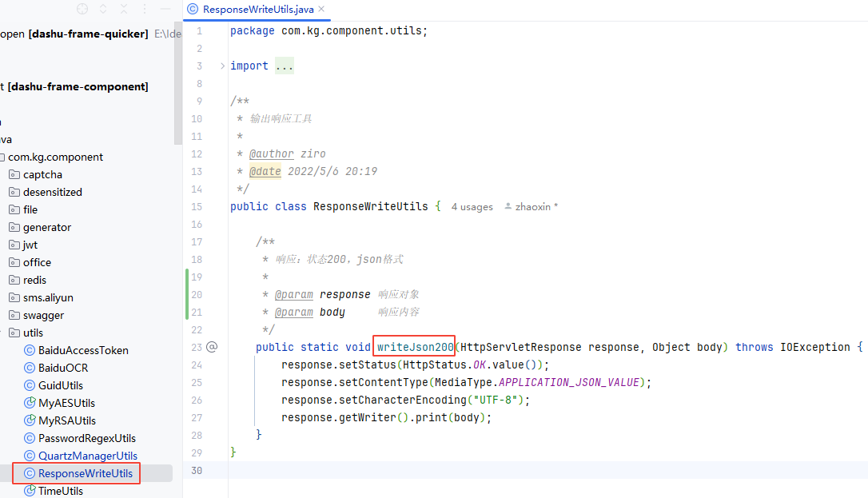Hide the Project panel with the minimize dash
Screen dimensions: 868x498
(x=165, y=9)
